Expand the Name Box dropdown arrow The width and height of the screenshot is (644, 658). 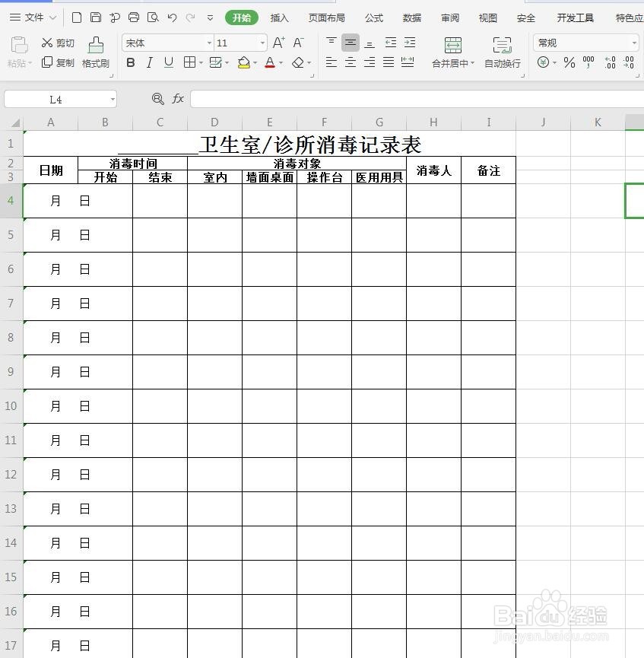[x=113, y=100]
